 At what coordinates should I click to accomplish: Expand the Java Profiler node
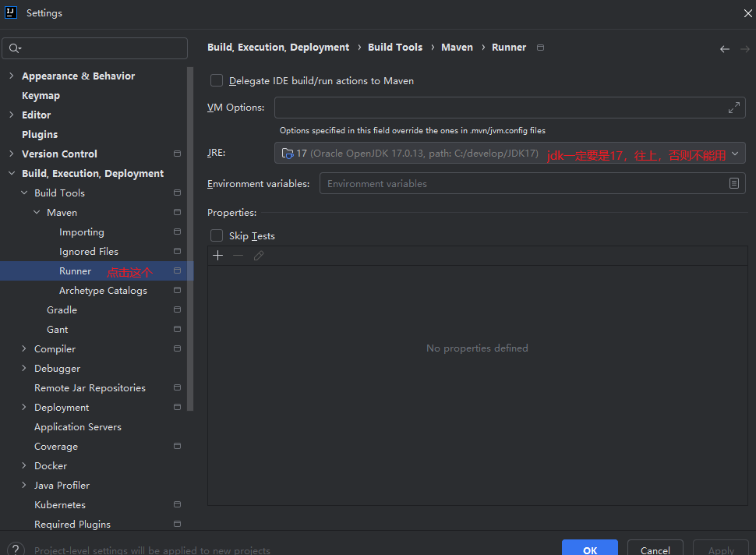coord(24,485)
